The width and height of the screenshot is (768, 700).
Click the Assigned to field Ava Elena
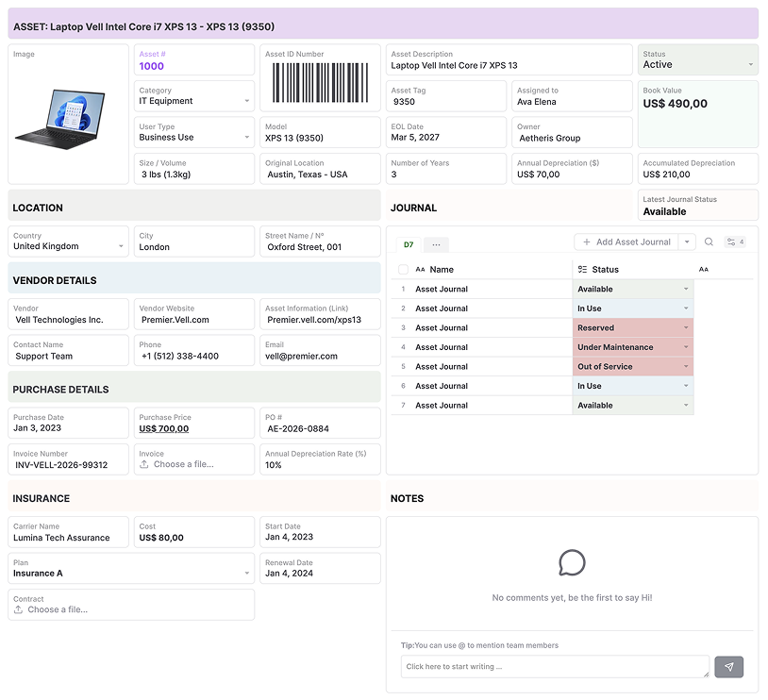point(572,96)
